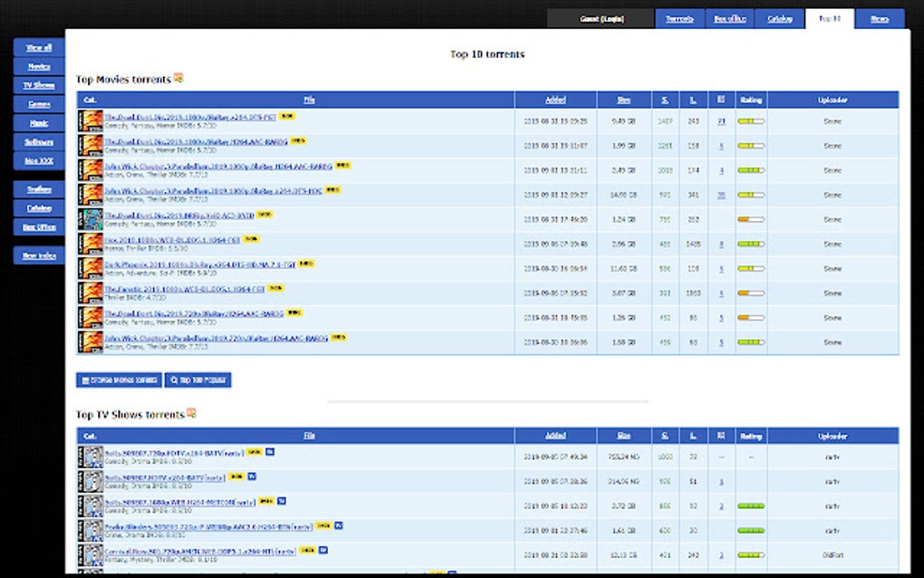The image size is (924, 578).
Task: Open The Dead Don't Die poster thumbnail
Action: (90, 119)
